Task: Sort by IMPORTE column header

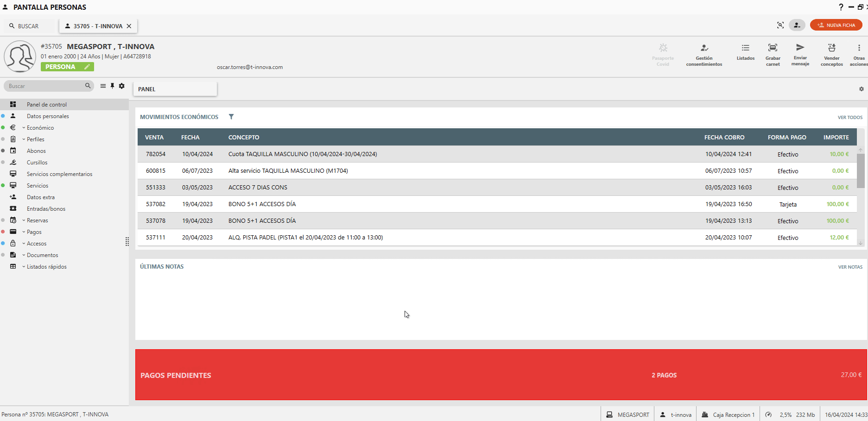Action: click(836, 137)
